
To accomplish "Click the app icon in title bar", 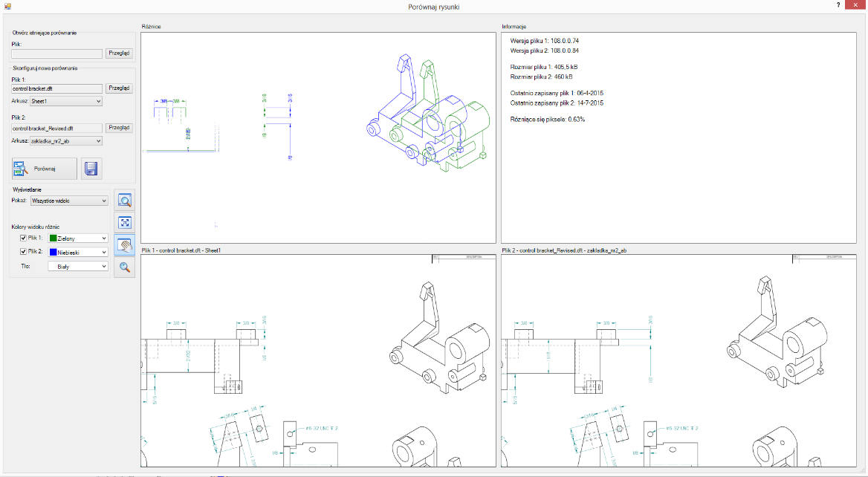I will (x=7, y=7).
